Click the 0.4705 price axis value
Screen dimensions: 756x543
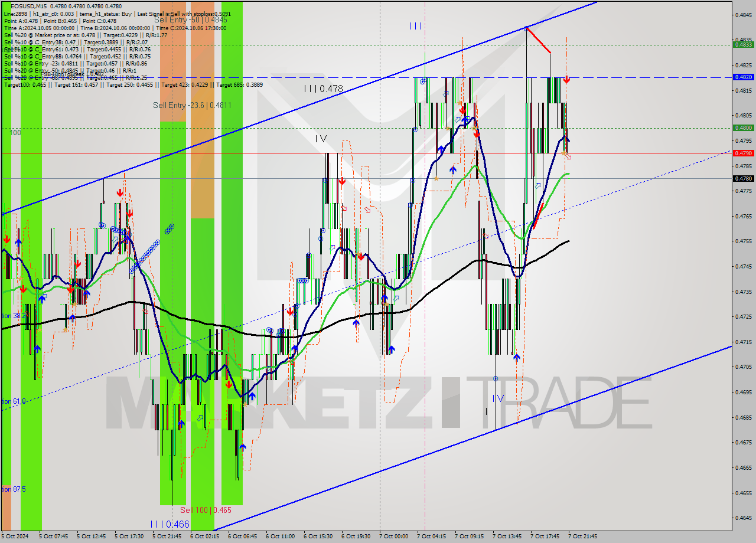pyautogui.click(x=743, y=367)
